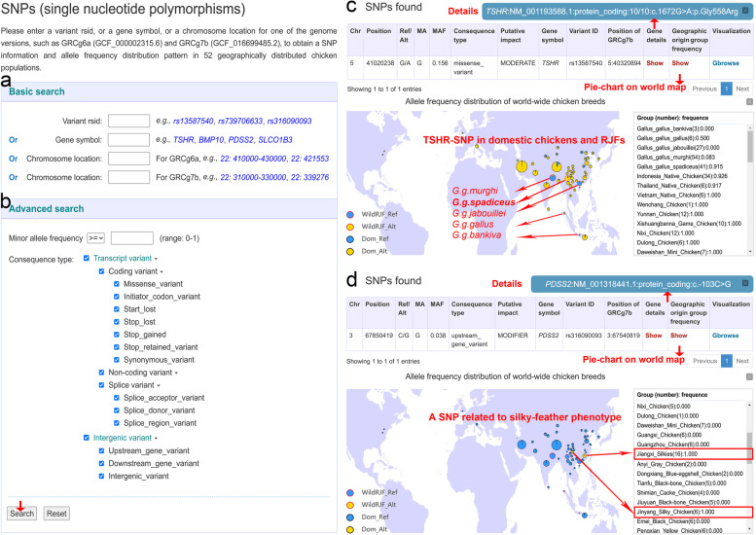
Task: Toggle Start_lost checkbox
Action: click(x=116, y=309)
